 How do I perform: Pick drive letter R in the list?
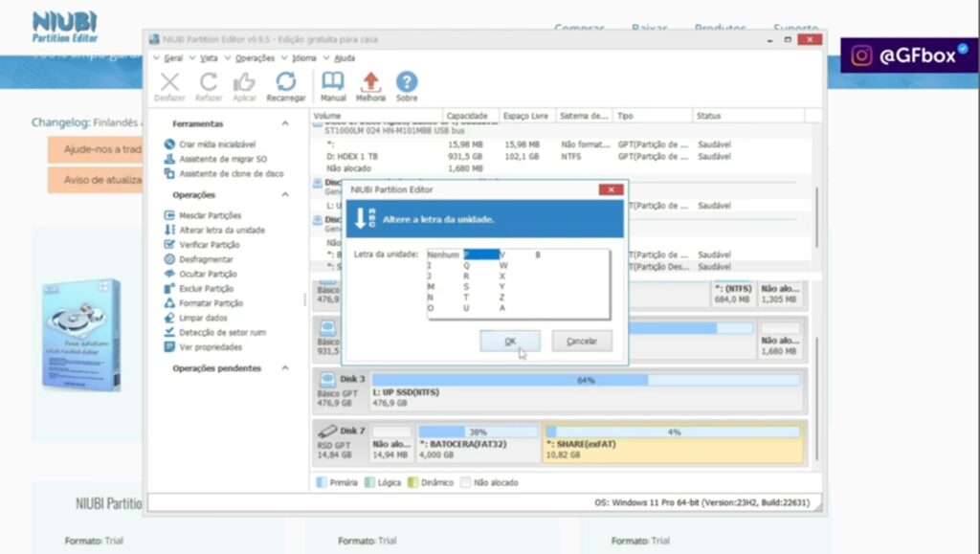(x=466, y=277)
